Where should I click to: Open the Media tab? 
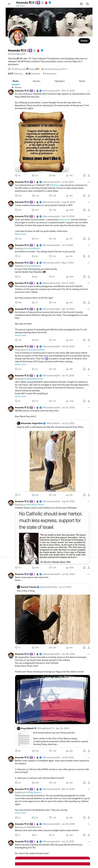(82, 81)
